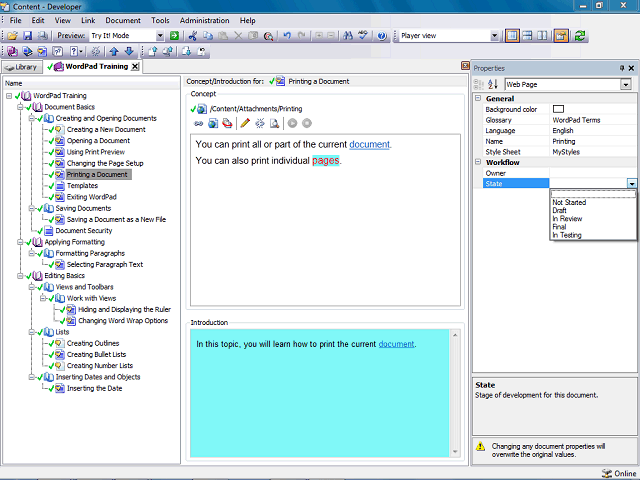The image size is (640, 480).
Task: Click the Introduction scrollbar up arrow
Action: (455, 335)
